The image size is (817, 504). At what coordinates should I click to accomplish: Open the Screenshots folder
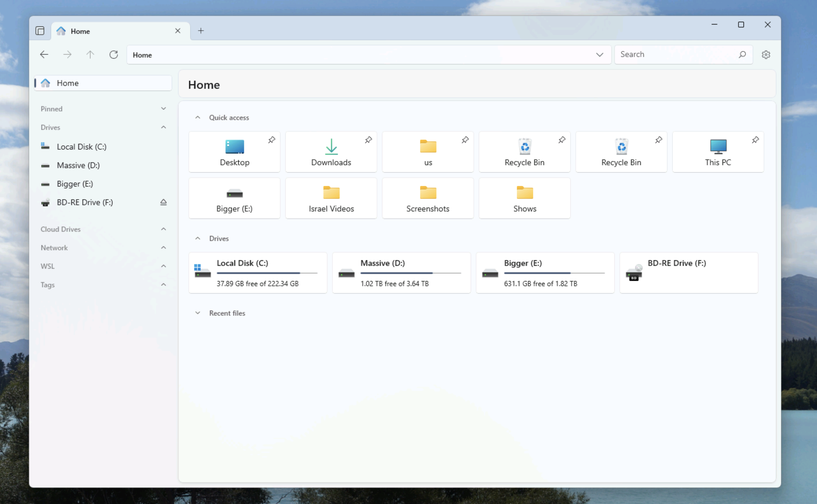tap(427, 198)
